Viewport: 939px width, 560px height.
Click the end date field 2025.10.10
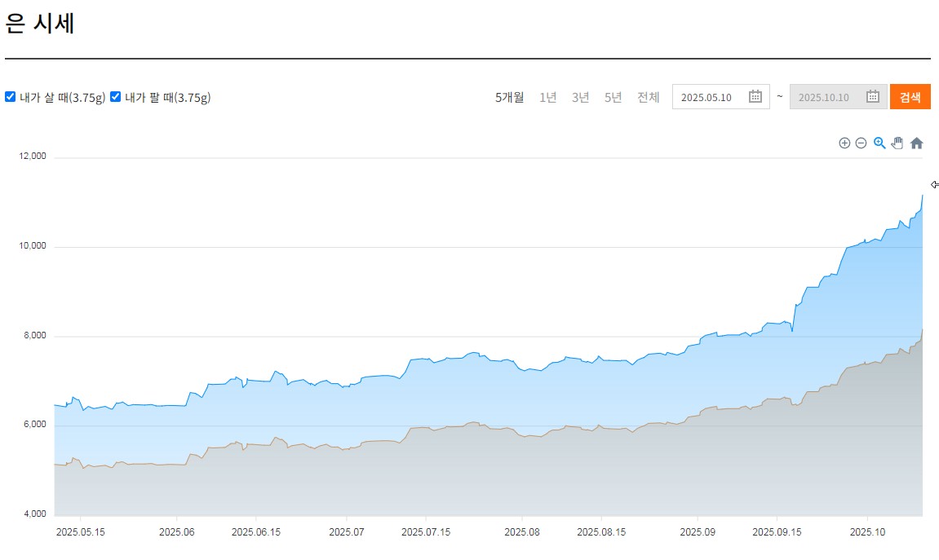(x=824, y=98)
